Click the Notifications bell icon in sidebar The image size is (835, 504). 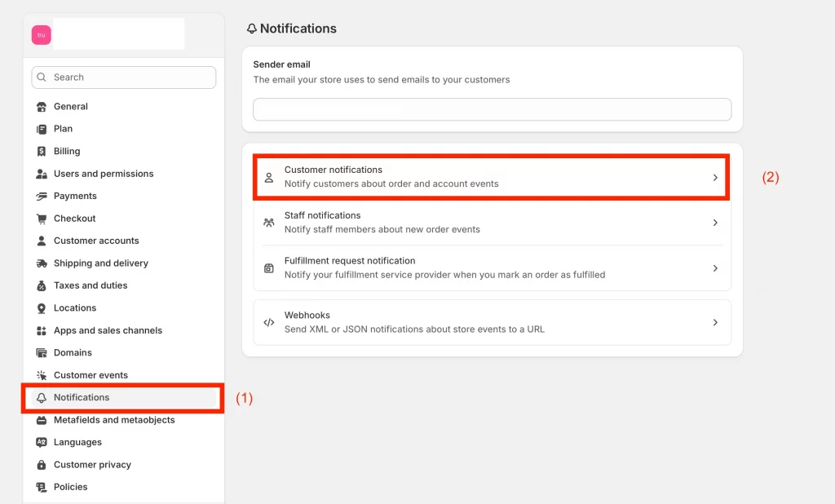click(42, 397)
